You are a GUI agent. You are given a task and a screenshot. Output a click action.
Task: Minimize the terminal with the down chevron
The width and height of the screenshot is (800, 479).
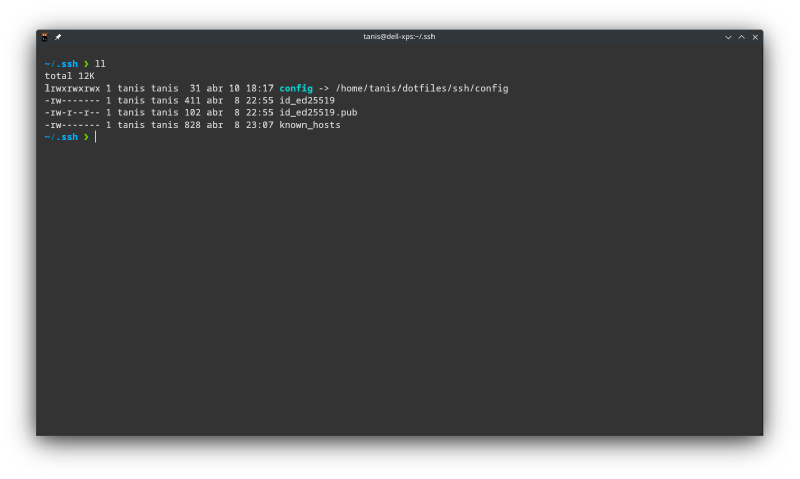coord(728,37)
